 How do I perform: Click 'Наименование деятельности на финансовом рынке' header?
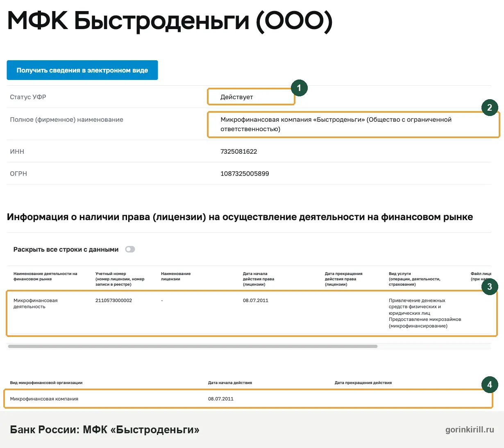[x=45, y=276]
